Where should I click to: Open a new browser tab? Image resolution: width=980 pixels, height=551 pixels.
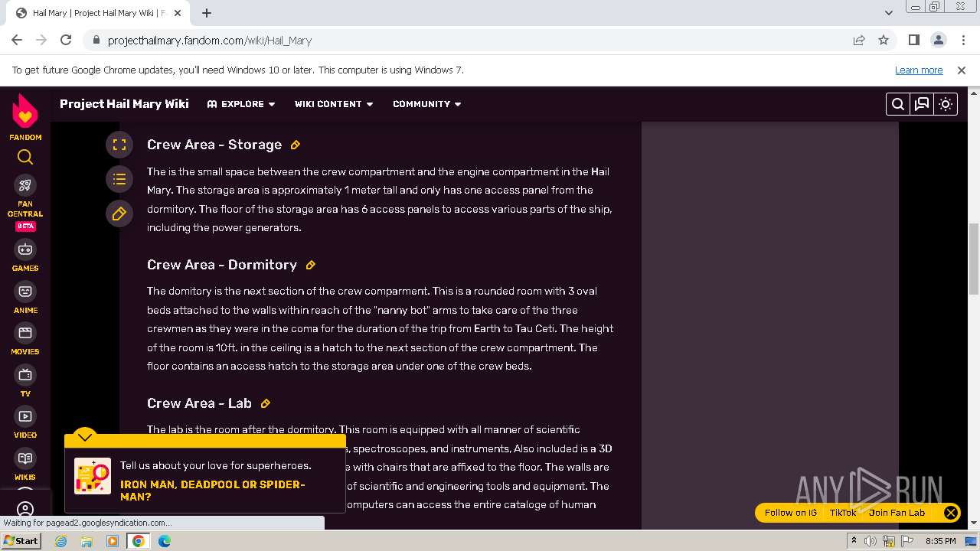pos(207,13)
